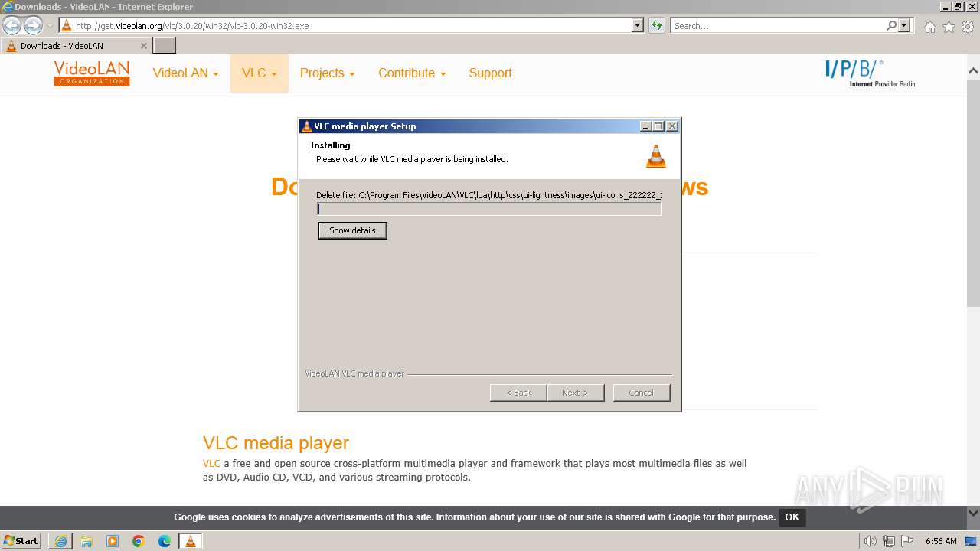The image size is (980, 551).
Task: Close the Downloads - VideoLAN tab
Action: 143,46
